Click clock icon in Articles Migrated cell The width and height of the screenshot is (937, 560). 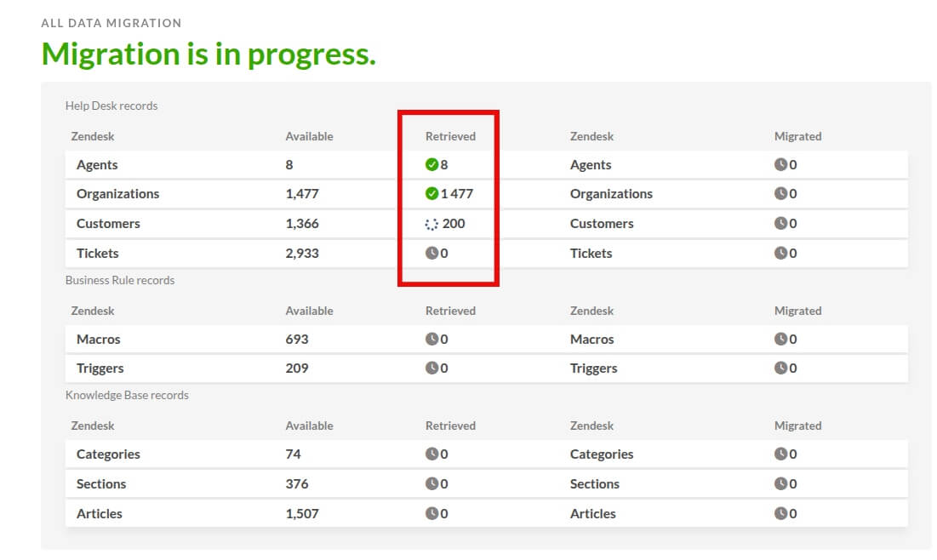(x=780, y=513)
